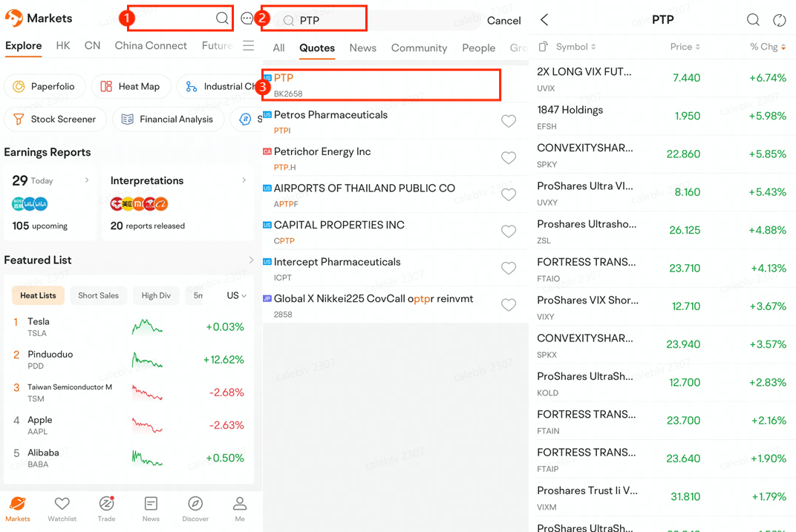796x532 pixels.
Task: Open Taiwan Semiconductor TSM row
Action: tap(129, 393)
